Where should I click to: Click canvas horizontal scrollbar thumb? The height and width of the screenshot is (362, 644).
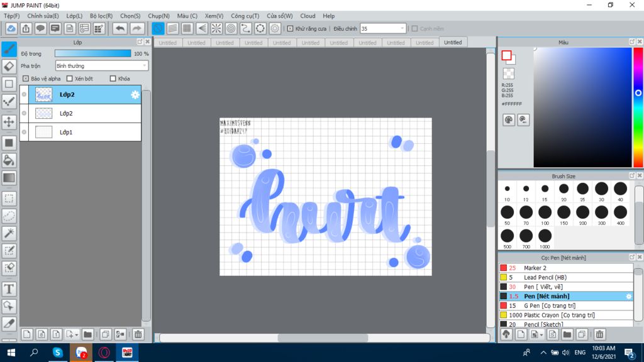(x=323, y=337)
